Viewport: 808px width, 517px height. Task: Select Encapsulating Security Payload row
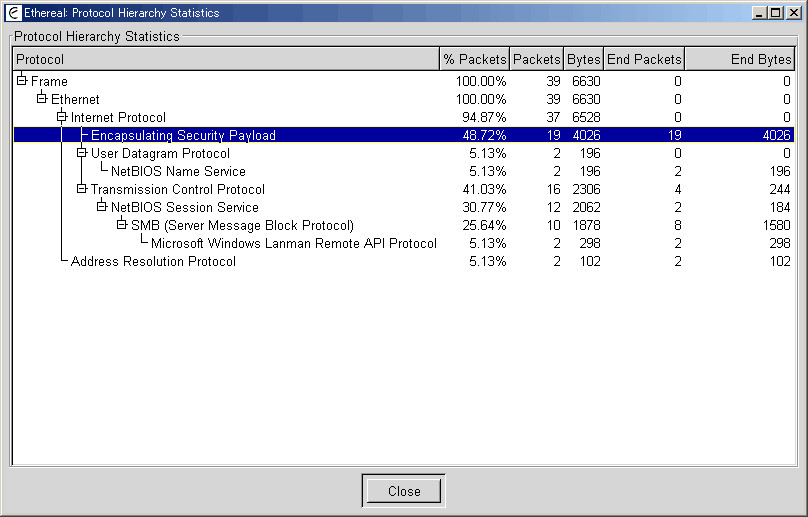click(404, 135)
